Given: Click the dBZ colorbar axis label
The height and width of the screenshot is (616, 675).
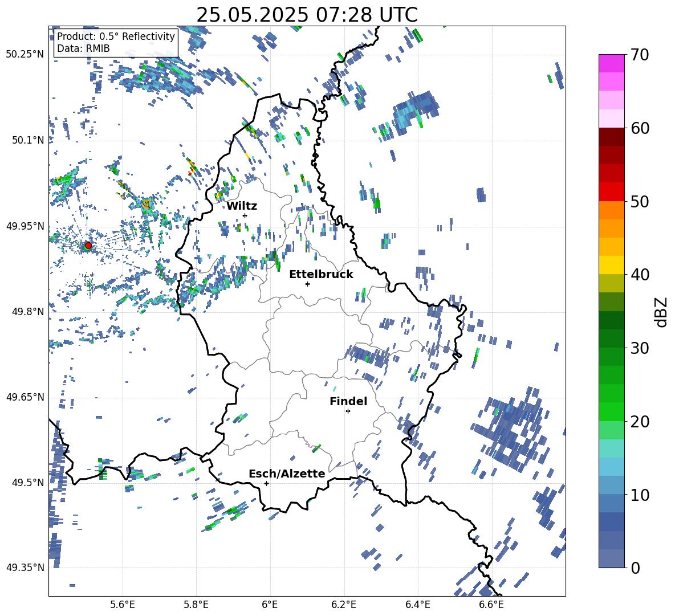Looking at the screenshot, I should tap(662, 312).
